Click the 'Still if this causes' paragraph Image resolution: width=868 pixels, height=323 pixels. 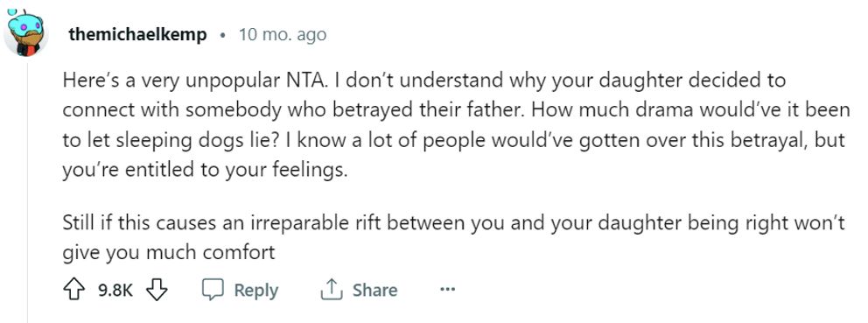[x=454, y=238]
